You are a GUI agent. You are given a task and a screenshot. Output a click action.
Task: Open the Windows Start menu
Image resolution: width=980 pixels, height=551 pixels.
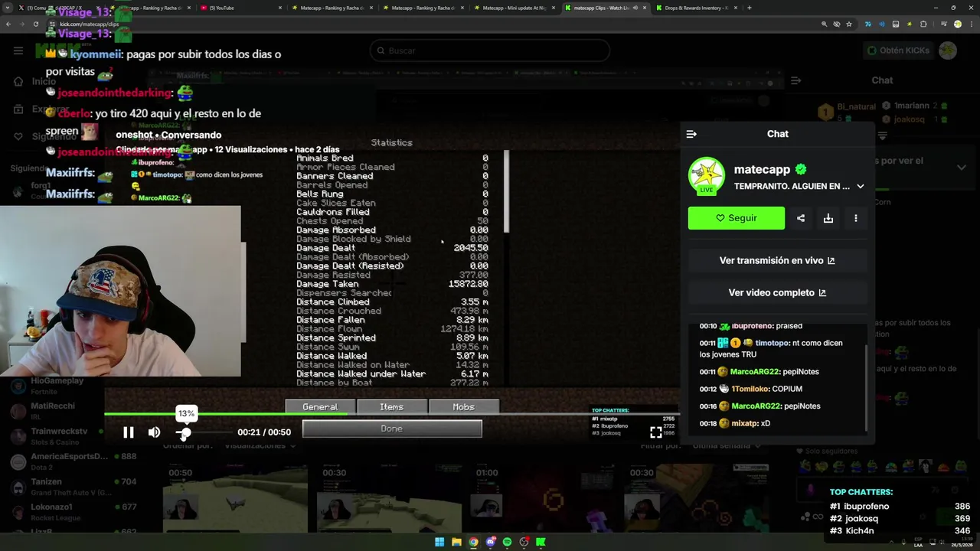pyautogui.click(x=439, y=542)
